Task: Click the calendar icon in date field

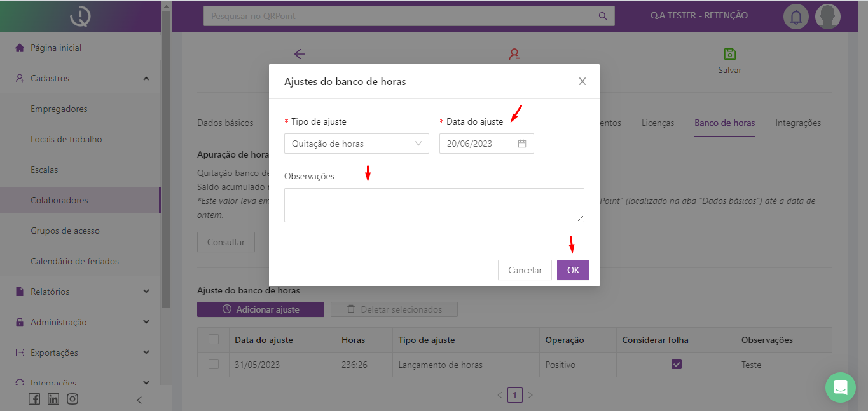Action: coord(522,144)
